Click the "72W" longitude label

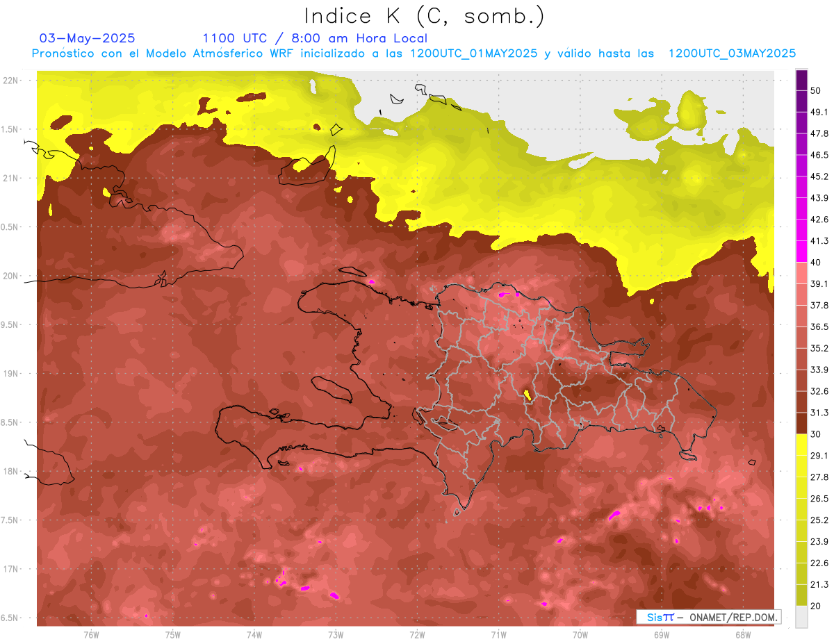417,635
